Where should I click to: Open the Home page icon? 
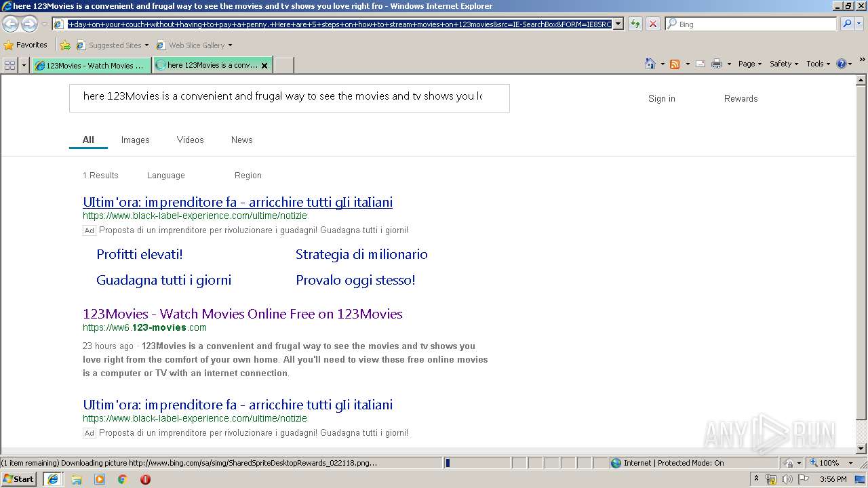click(x=650, y=64)
